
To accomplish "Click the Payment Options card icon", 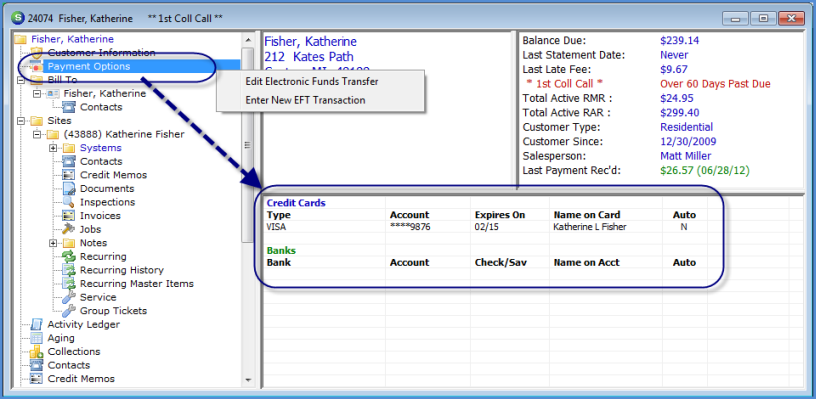I will [x=36, y=67].
